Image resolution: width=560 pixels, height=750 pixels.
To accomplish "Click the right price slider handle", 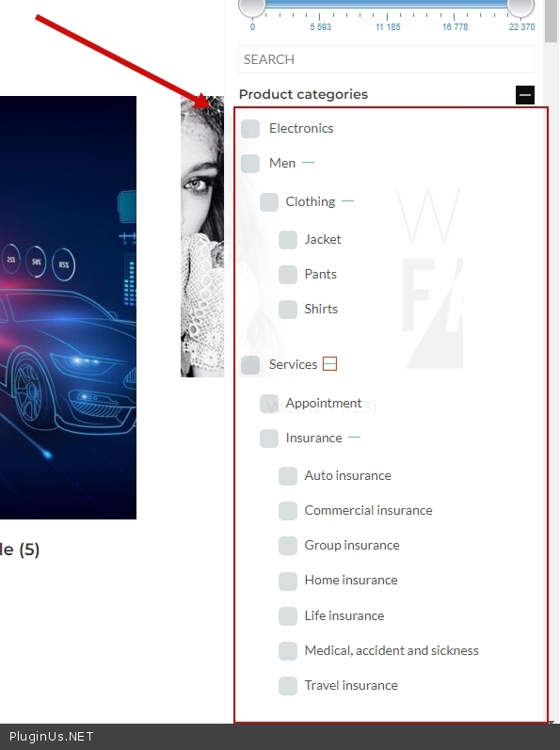I will [520, 7].
